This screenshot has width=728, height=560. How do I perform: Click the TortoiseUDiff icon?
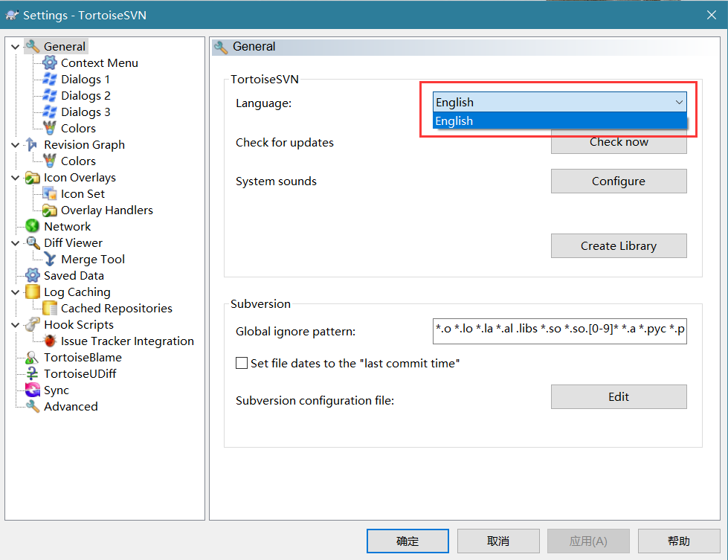coord(33,373)
